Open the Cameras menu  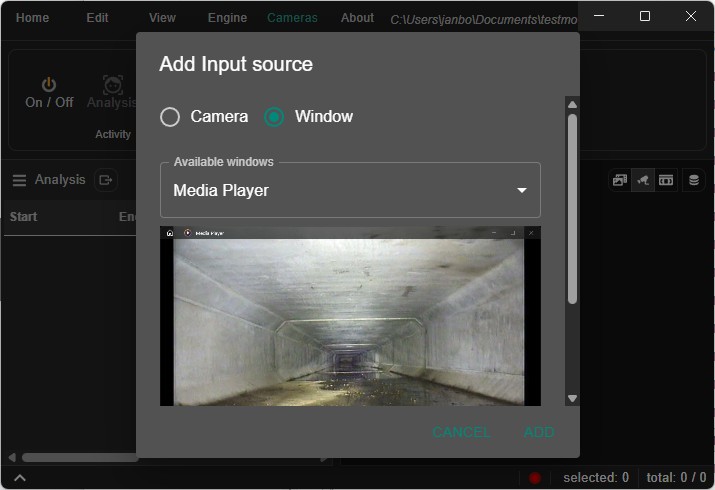292,18
